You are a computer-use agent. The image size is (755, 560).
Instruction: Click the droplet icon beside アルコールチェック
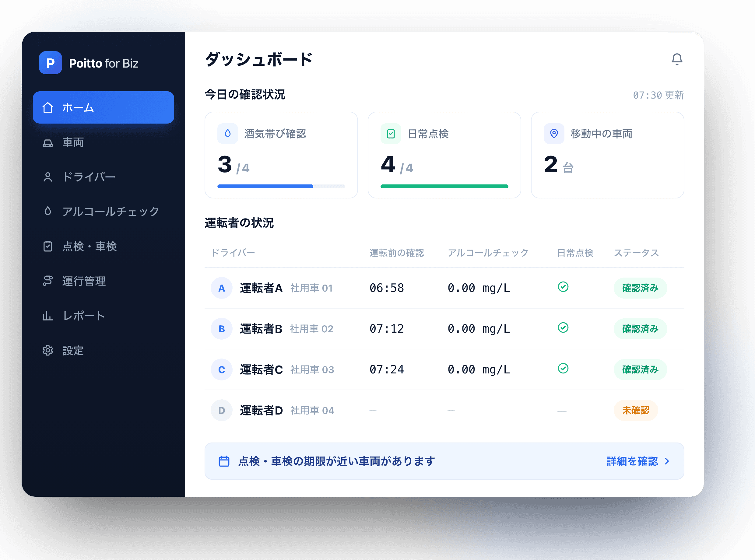[x=48, y=211]
